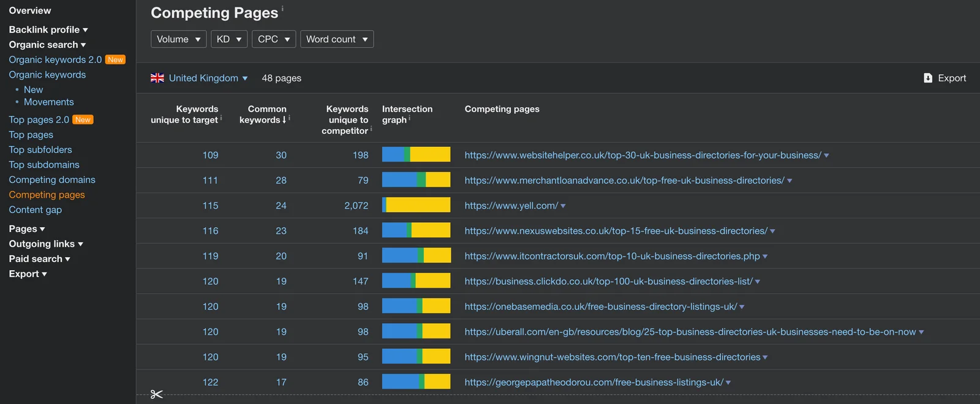Viewport: 980px width, 404px height.
Task: Expand the Paid search sidebar section
Action: 40,259
